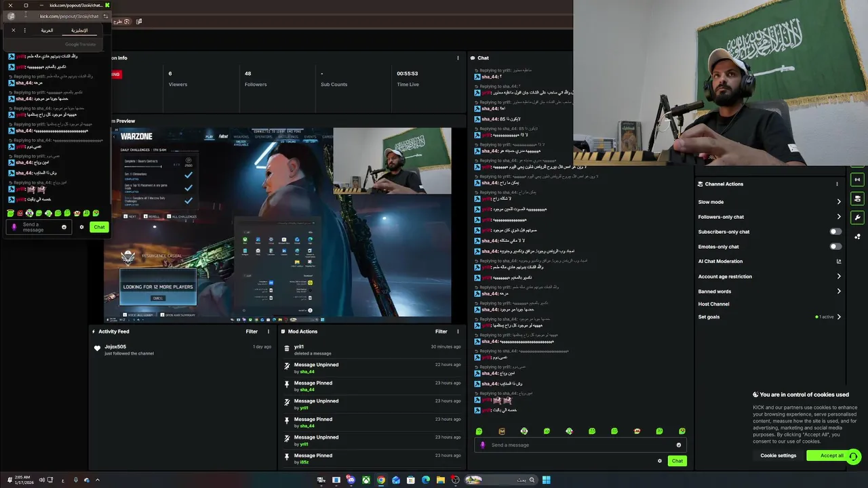Open Cookie settings
The image size is (868, 488).
point(778,455)
